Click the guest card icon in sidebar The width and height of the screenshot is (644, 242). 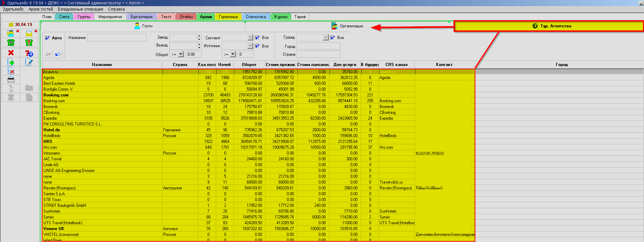[x=11, y=33]
